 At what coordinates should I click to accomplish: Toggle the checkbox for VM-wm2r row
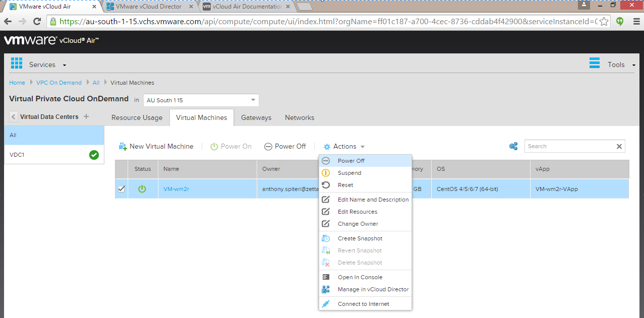click(x=122, y=189)
